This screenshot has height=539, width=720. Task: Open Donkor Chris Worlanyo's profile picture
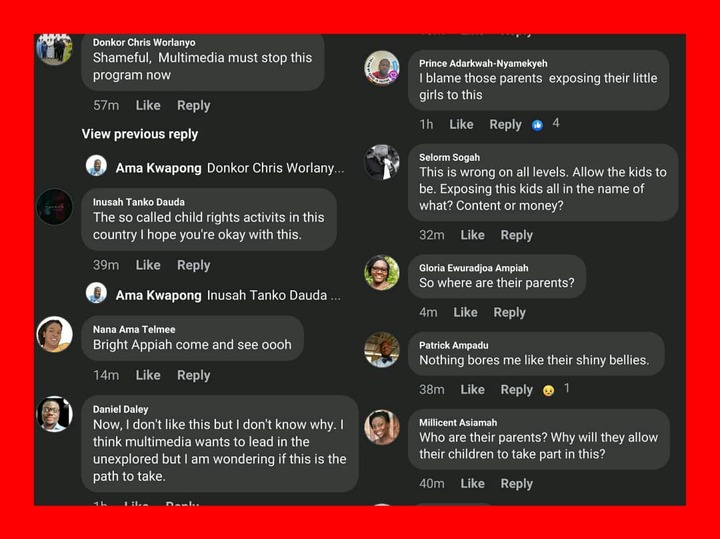pyautogui.click(x=54, y=49)
